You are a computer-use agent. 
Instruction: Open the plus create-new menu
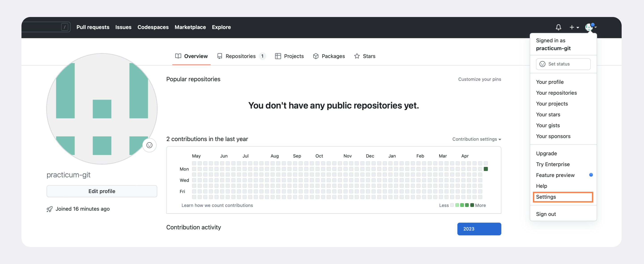coord(574,27)
